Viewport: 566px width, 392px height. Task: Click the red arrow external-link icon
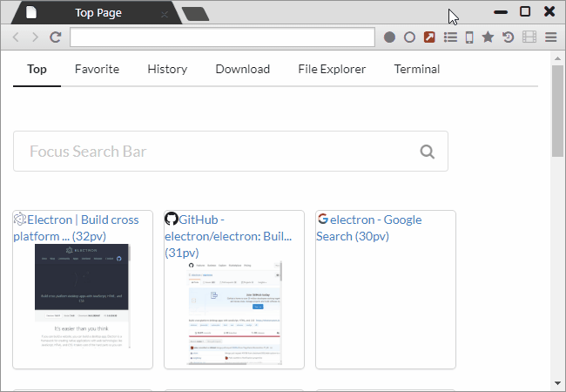(x=429, y=37)
